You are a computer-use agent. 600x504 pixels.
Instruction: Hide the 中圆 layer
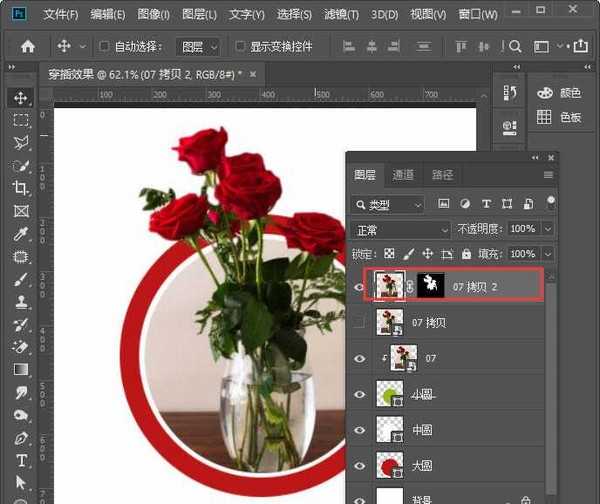pos(360,431)
